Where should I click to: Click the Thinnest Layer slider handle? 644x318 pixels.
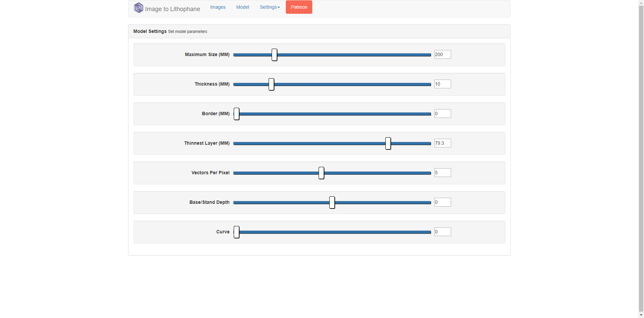click(x=388, y=143)
